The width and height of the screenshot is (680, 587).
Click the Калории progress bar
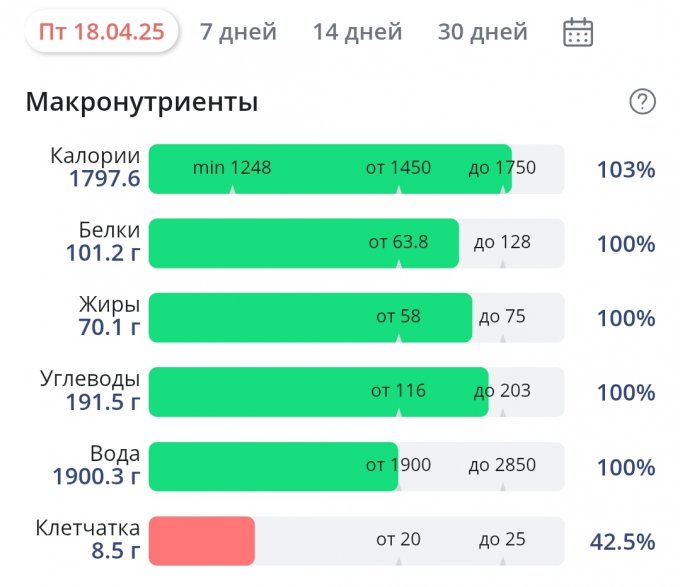point(356,169)
